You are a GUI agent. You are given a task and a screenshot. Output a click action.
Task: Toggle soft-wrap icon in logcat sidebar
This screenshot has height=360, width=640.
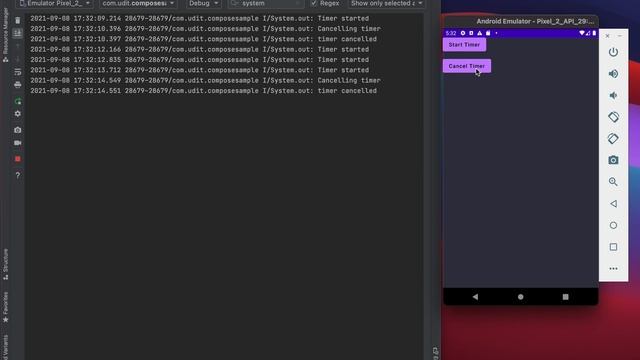[x=18, y=72]
